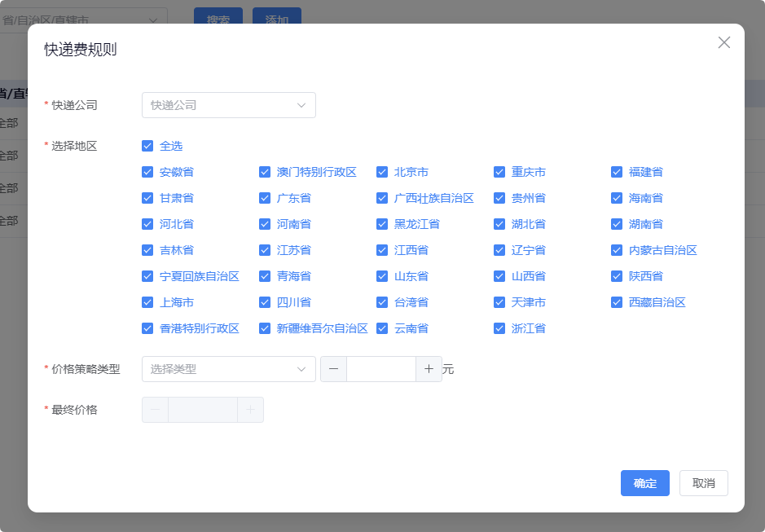The width and height of the screenshot is (765, 532).
Task: Toggle the 青海省 checkbox
Action: (265, 276)
